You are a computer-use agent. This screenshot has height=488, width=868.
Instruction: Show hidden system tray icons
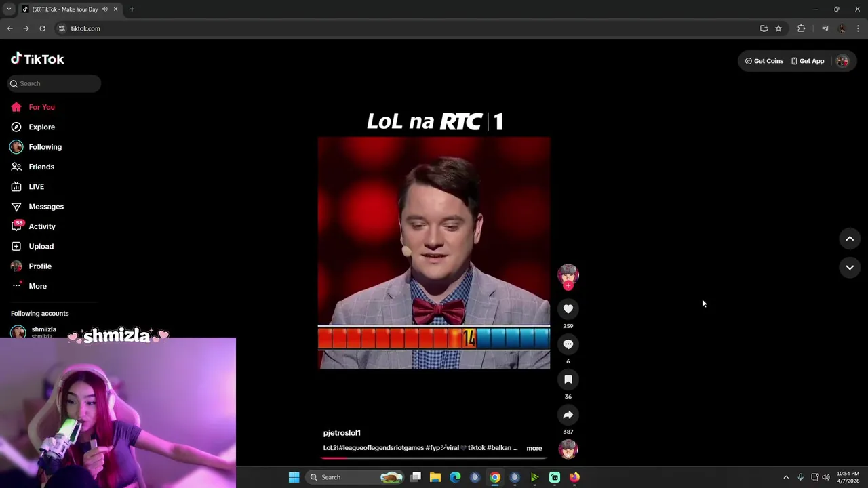click(786, 477)
